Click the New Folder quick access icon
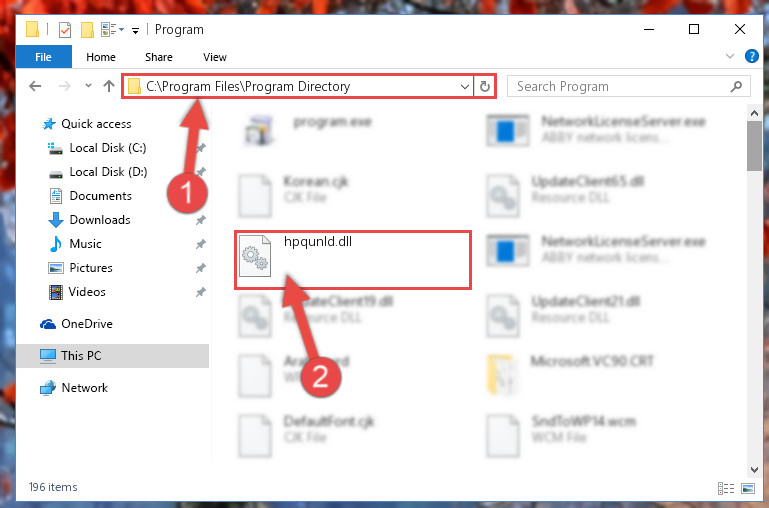Screen dimensions: 769x508 click(87, 30)
